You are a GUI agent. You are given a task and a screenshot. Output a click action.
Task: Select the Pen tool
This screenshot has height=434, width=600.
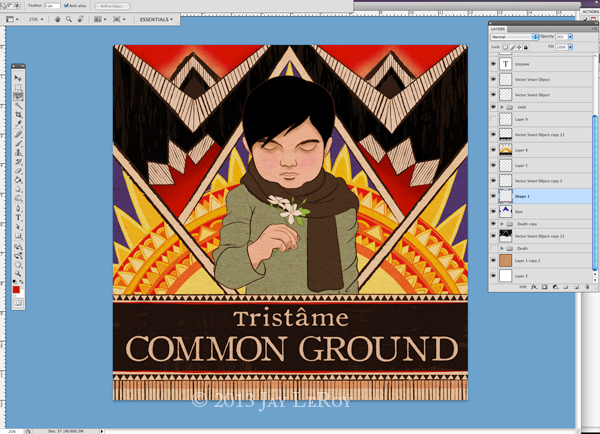pyautogui.click(x=18, y=209)
